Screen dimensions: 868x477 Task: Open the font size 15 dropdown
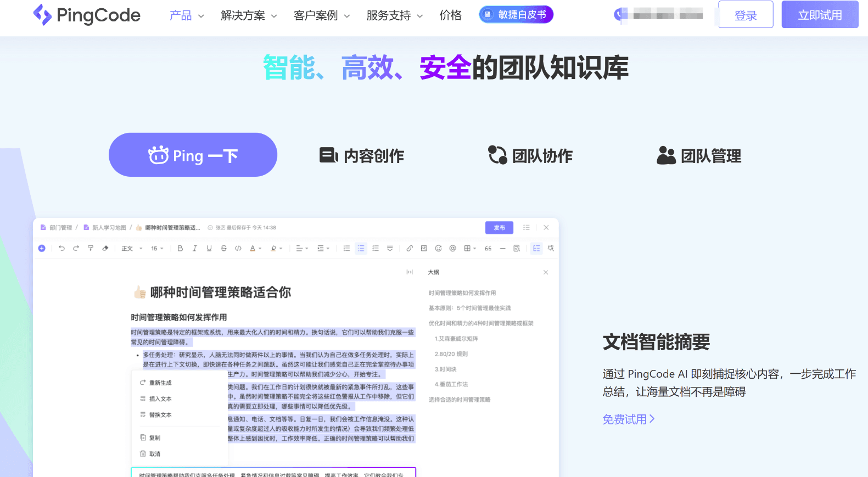coord(158,249)
